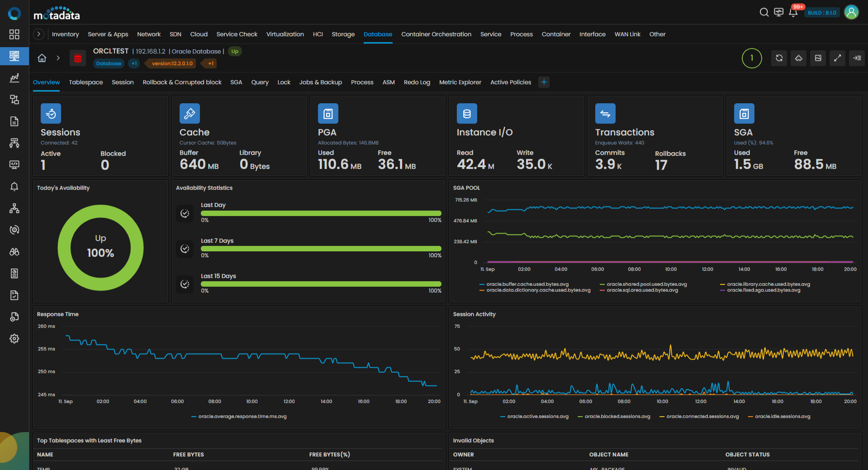
Task: Click the plus button to add tab
Action: [544, 82]
